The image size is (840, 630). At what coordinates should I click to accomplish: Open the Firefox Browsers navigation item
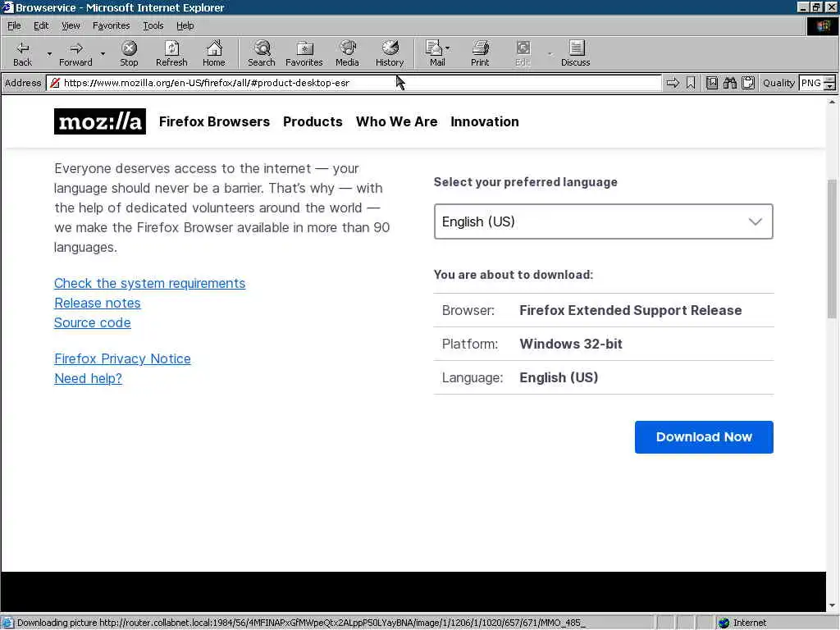pos(214,121)
